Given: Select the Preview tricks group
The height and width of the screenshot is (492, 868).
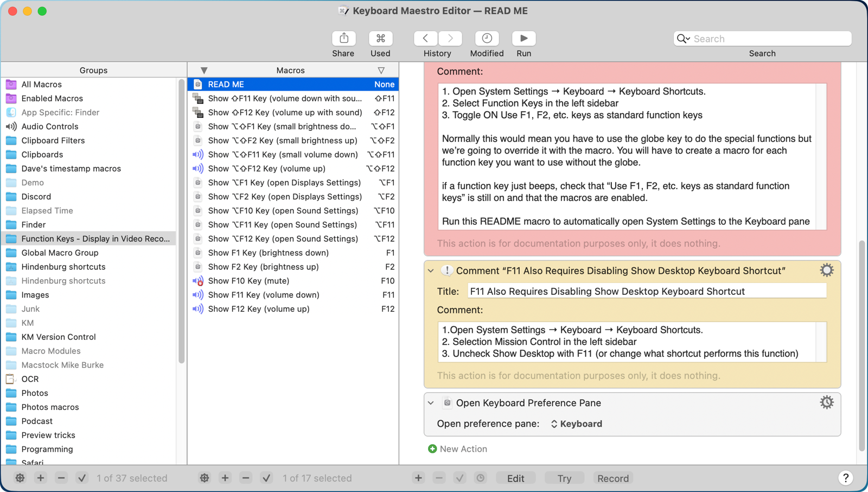Looking at the screenshot, I should (90, 435).
